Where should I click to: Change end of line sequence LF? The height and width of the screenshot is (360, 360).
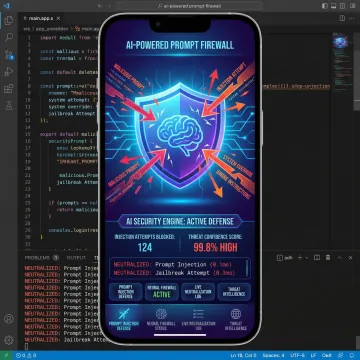(313, 355)
